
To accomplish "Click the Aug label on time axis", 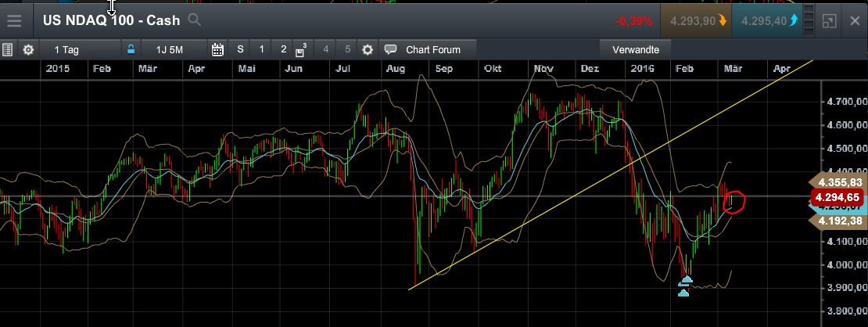I will tap(395, 69).
